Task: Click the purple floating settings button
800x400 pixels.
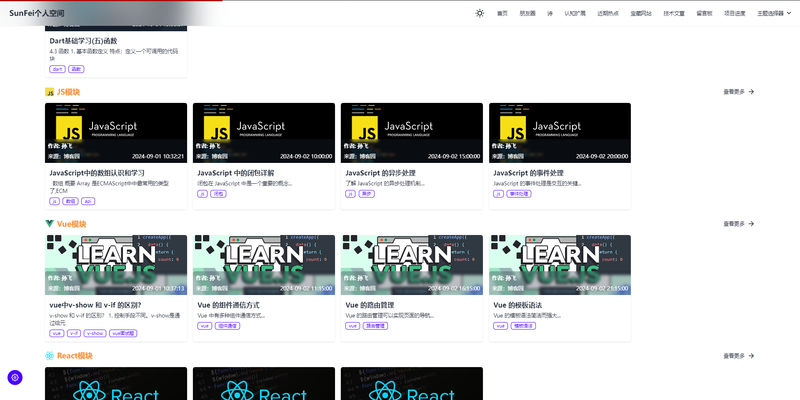Action: coord(15,378)
